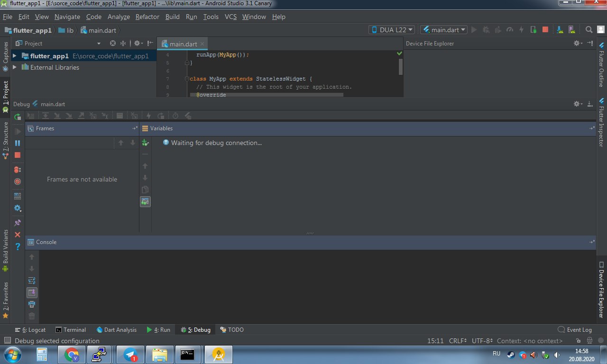Open View Breakpoints icon
The width and height of the screenshot is (607, 364).
[x=18, y=169]
